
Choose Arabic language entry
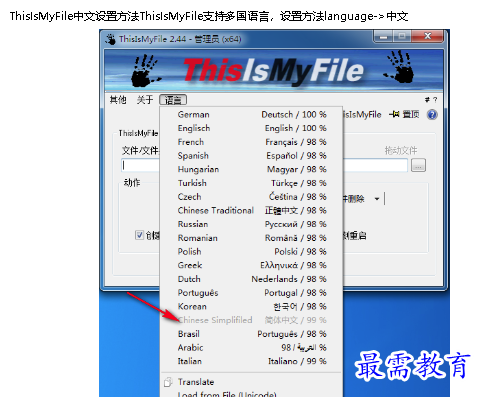(252, 348)
